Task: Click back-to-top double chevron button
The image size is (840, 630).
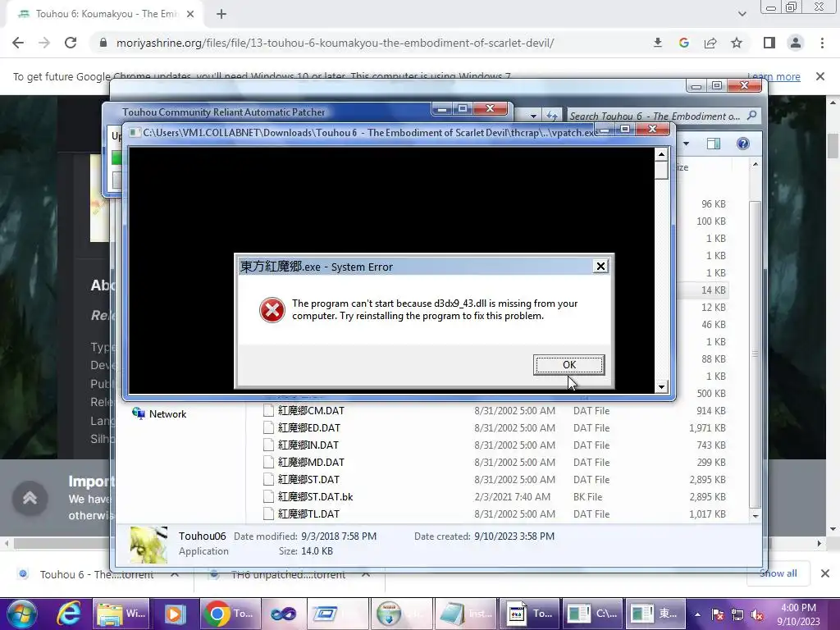Action: 30,499
